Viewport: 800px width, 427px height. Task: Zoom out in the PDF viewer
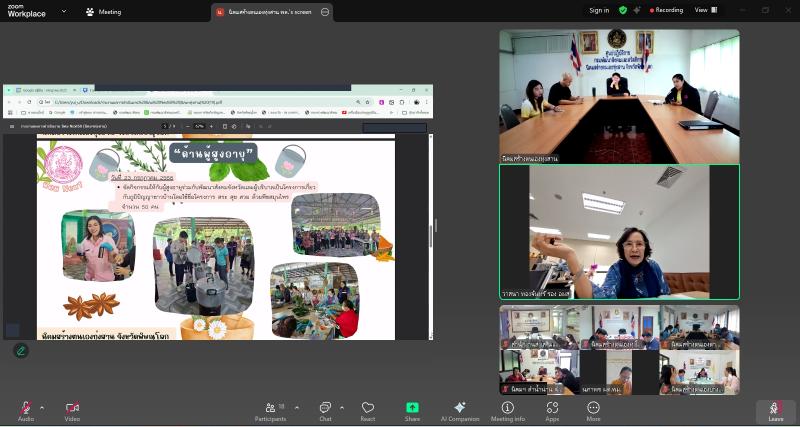(188, 126)
